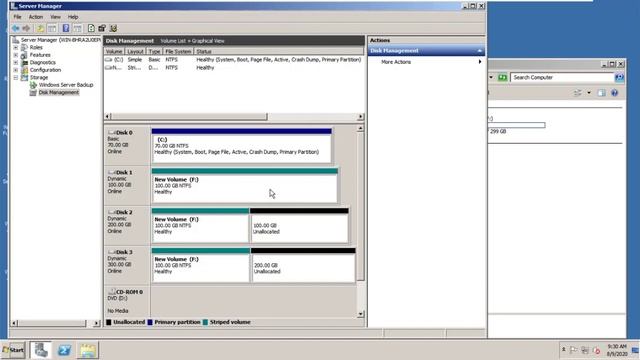The height and width of the screenshot is (360, 640).
Task: Expand the Configuration tree node
Action: [16, 70]
